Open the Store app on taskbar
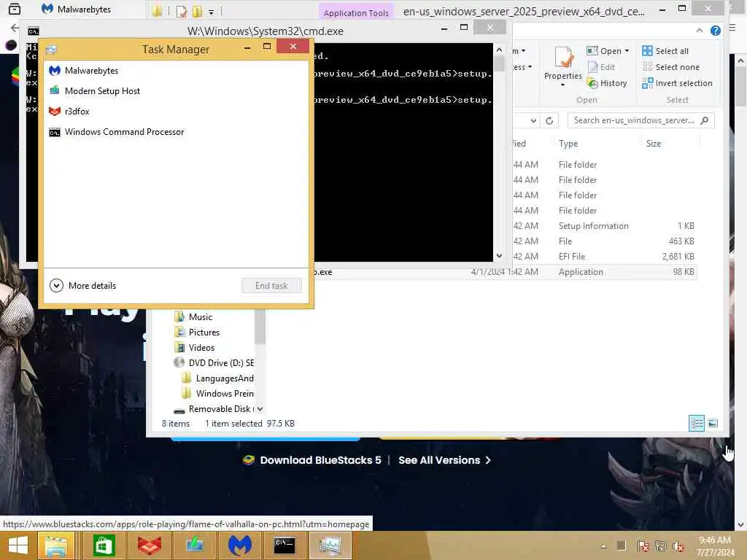This screenshot has width=747, height=560. pyautogui.click(x=104, y=545)
